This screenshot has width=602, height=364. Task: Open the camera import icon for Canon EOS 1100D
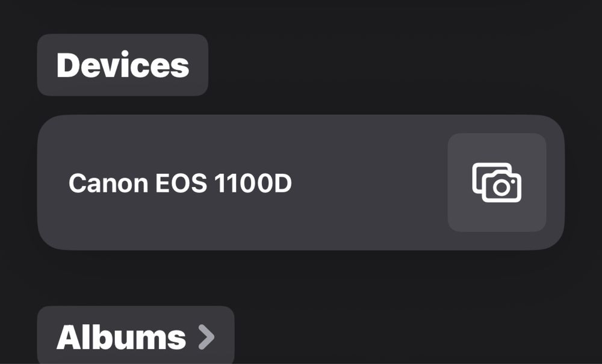click(x=497, y=182)
